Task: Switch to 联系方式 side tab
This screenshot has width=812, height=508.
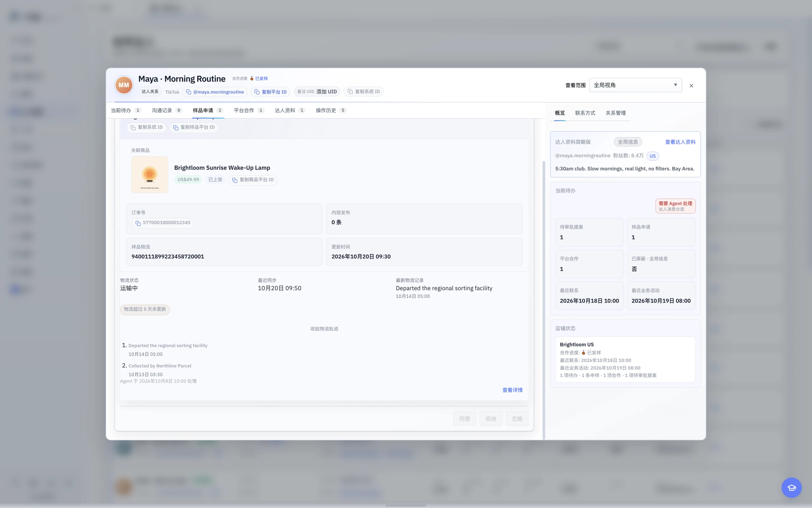Action: (x=585, y=113)
